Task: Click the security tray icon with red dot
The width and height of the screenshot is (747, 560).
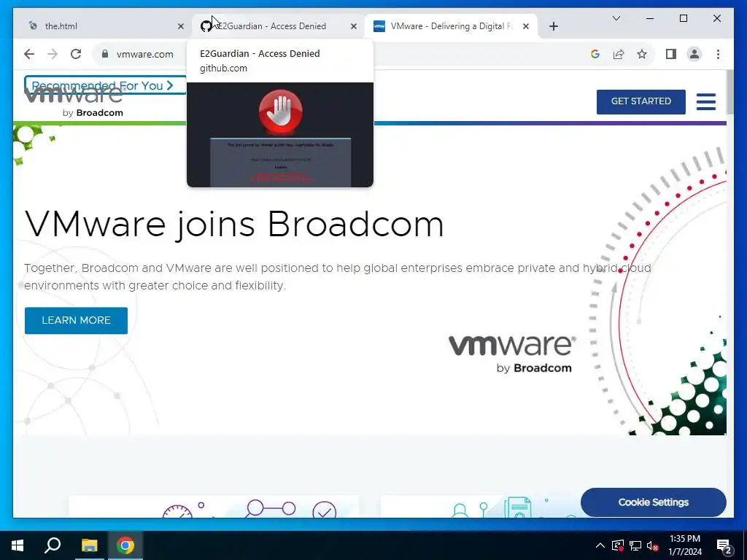Action: (617, 545)
